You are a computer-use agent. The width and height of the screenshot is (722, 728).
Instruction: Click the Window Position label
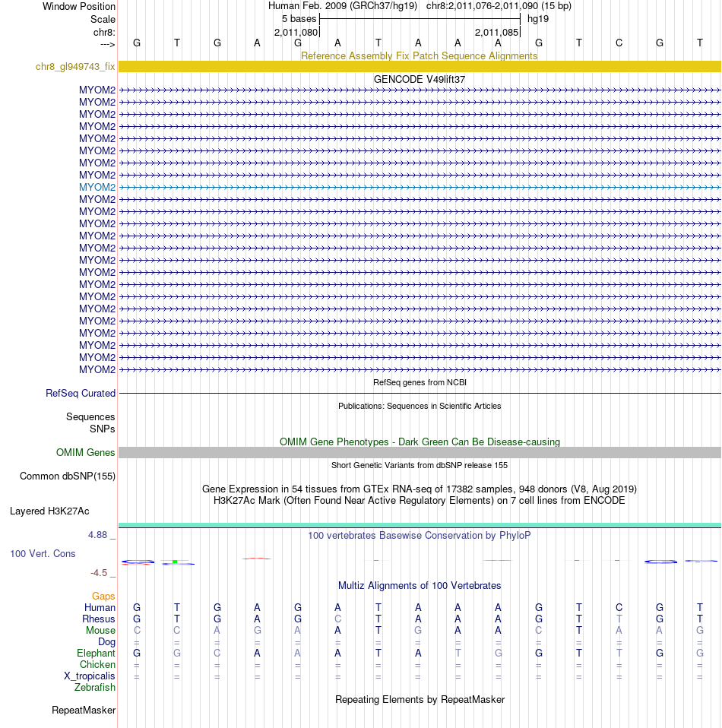click(78, 7)
